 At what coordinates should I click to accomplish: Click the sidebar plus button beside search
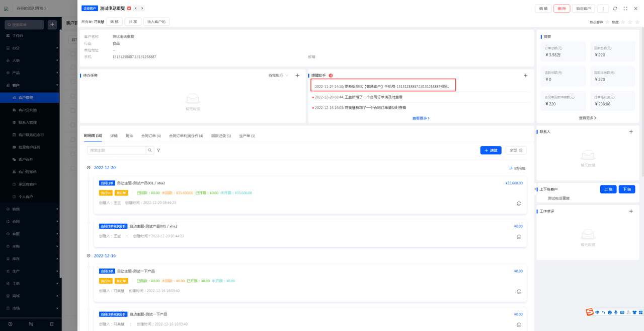coord(52,24)
